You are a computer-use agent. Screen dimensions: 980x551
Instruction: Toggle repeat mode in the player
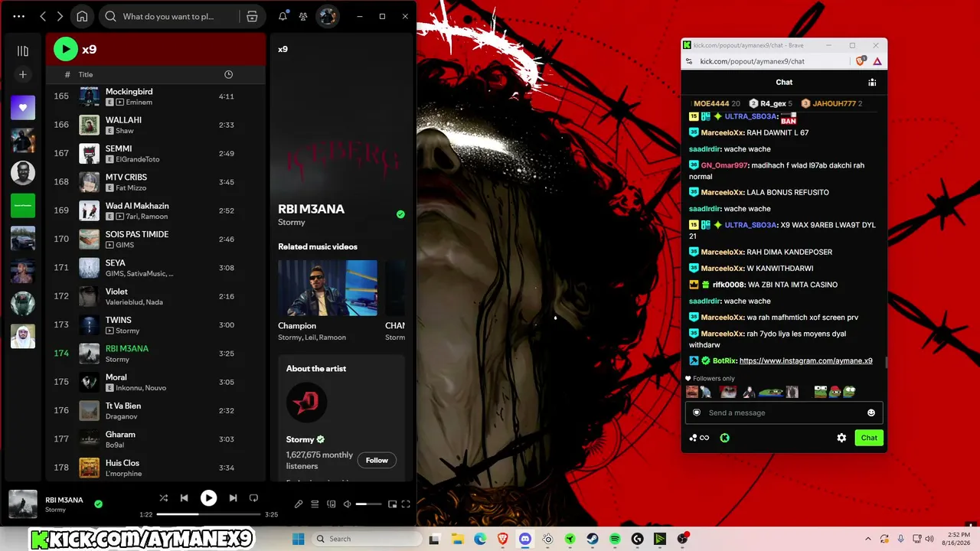253,498
